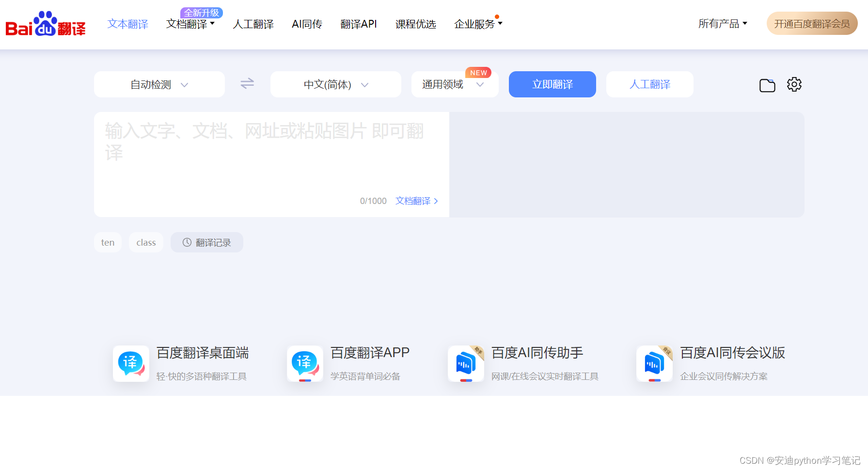Click the clock icon in 翻译记录

coord(187,242)
